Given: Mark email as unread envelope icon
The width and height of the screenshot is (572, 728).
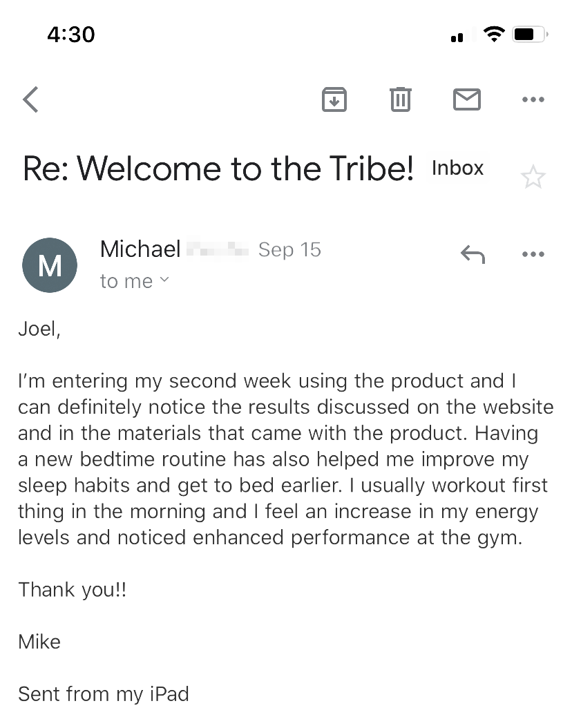Looking at the screenshot, I should (x=466, y=99).
